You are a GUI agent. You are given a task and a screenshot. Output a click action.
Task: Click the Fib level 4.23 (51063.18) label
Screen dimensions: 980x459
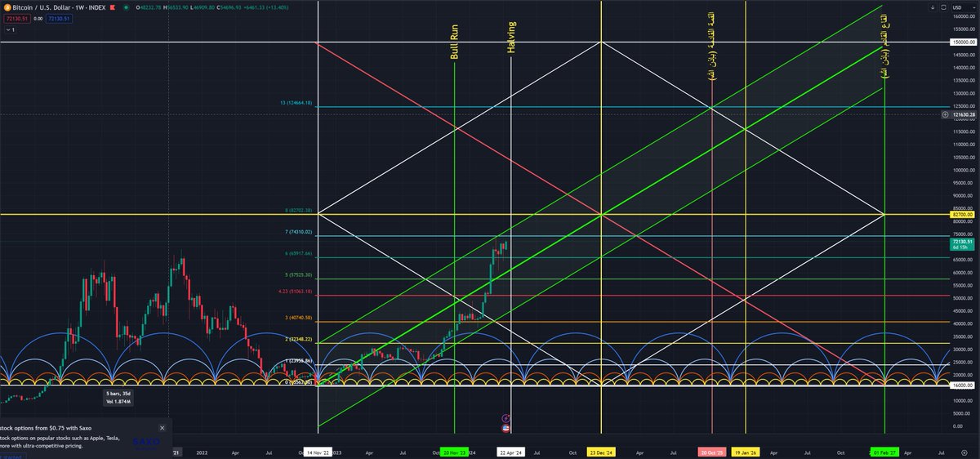pos(296,292)
